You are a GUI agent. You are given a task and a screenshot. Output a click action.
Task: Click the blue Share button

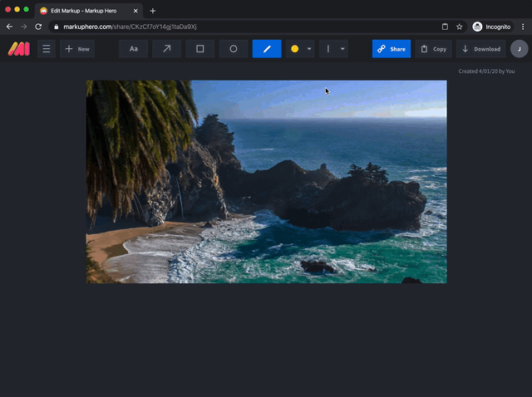click(x=392, y=49)
